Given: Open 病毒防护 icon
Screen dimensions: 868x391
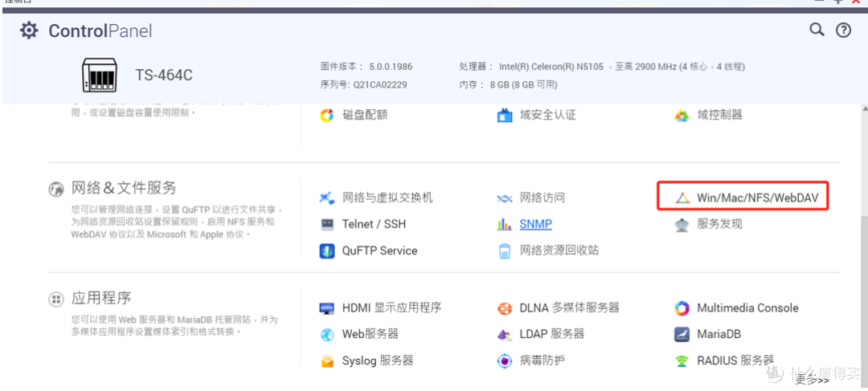Looking at the screenshot, I should click(504, 361).
